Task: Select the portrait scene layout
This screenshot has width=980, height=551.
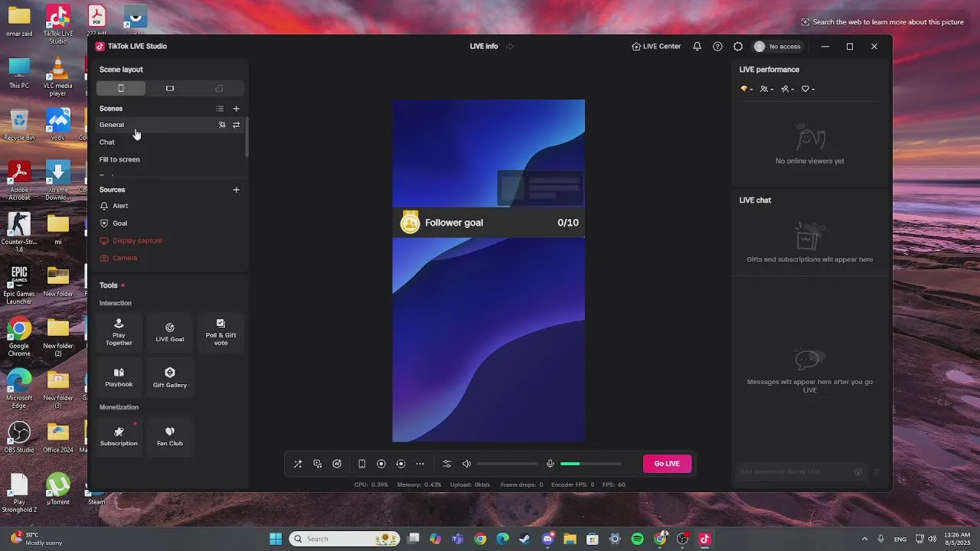Action: [x=121, y=88]
